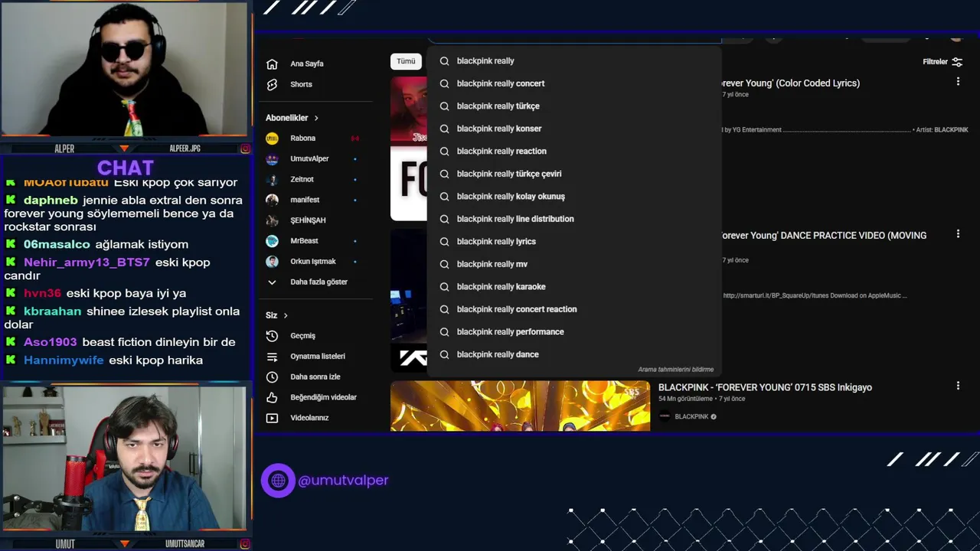This screenshot has height=551, width=980.
Task: Open the Shorts icon in sidebar
Action: 272,85
